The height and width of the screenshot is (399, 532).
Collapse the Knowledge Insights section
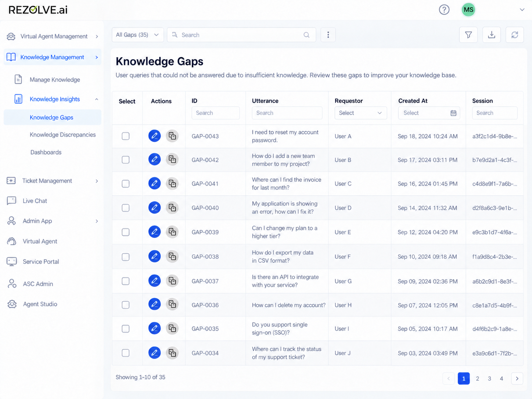coord(97,99)
